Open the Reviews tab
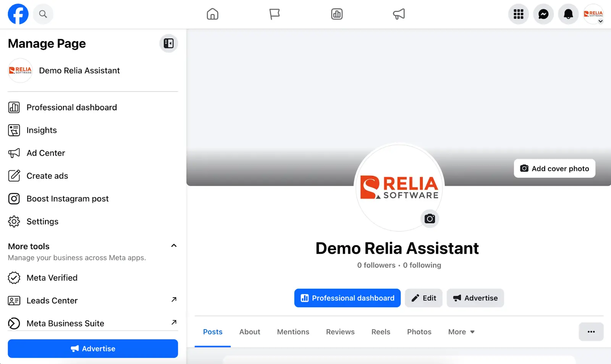 point(340,332)
